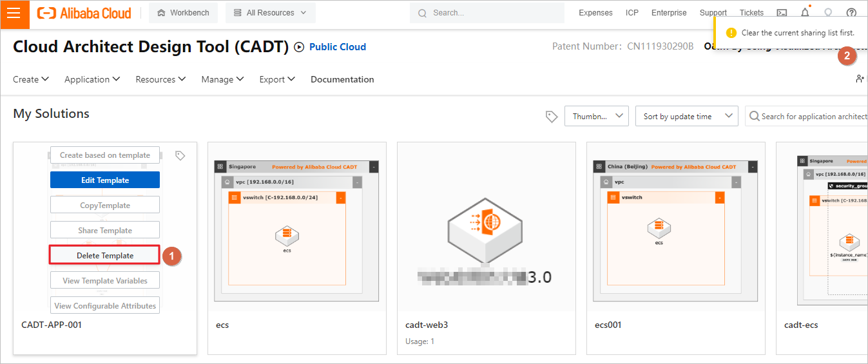
Task: Click the Delete Template button
Action: point(105,256)
